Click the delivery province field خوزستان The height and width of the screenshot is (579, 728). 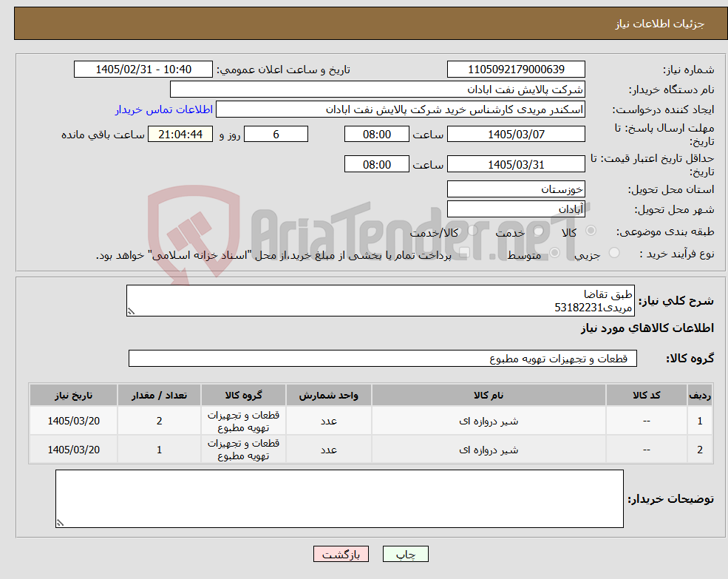coord(516,189)
